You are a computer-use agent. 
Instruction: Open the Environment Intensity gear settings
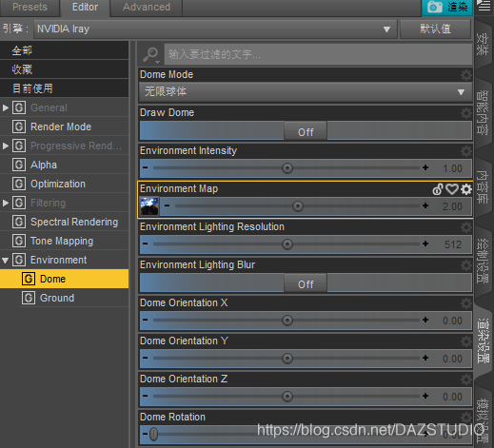pos(466,151)
